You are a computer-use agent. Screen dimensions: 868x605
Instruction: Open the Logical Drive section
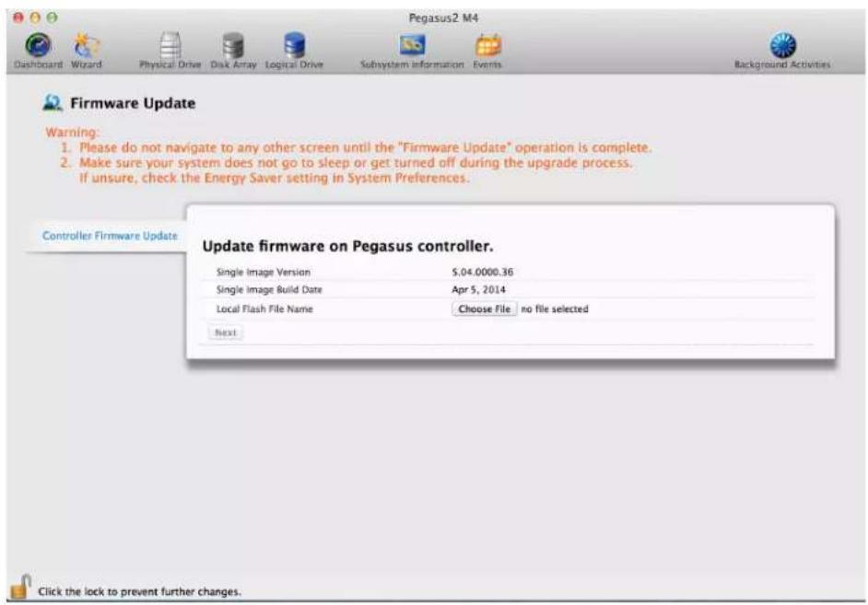click(x=294, y=51)
